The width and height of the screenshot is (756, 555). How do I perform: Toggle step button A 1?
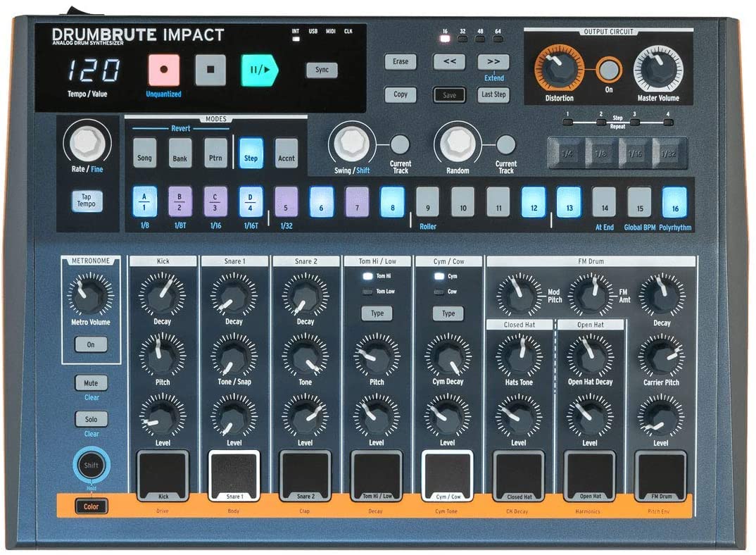[x=144, y=201]
